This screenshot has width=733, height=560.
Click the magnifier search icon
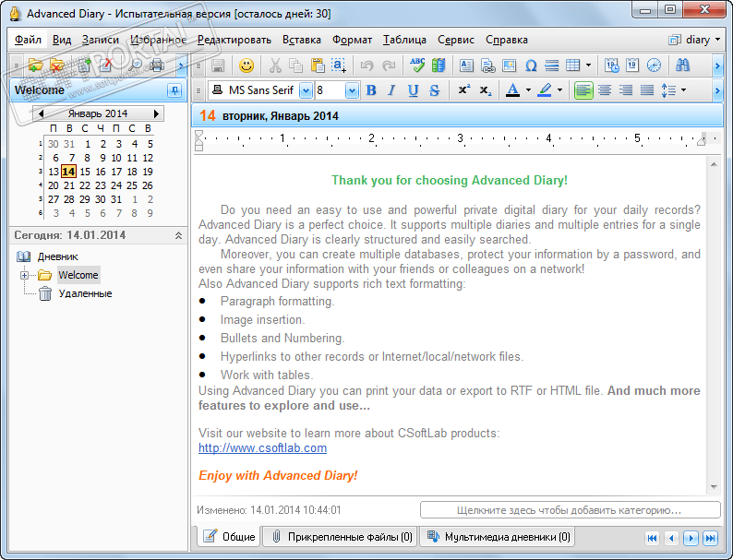click(x=135, y=66)
